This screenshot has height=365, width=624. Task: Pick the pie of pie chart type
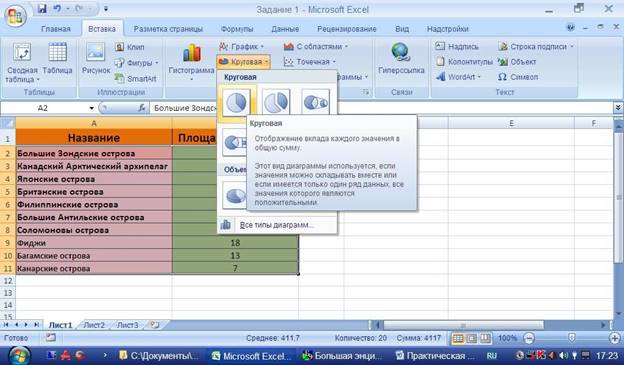[x=316, y=102]
